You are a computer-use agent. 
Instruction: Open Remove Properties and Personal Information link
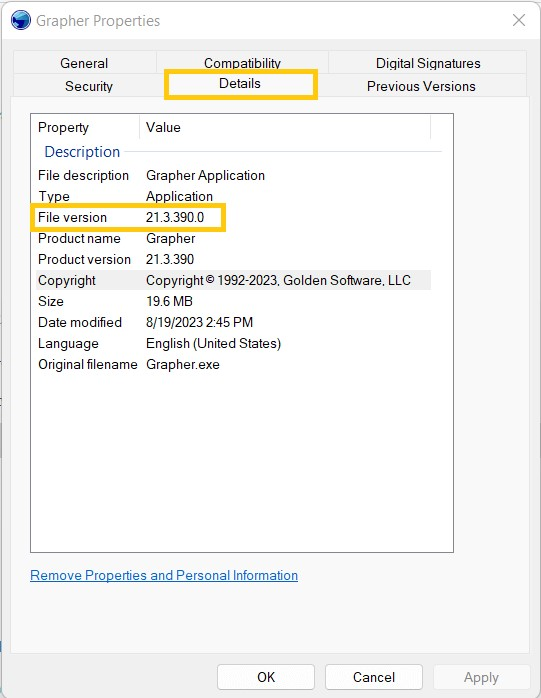164,575
